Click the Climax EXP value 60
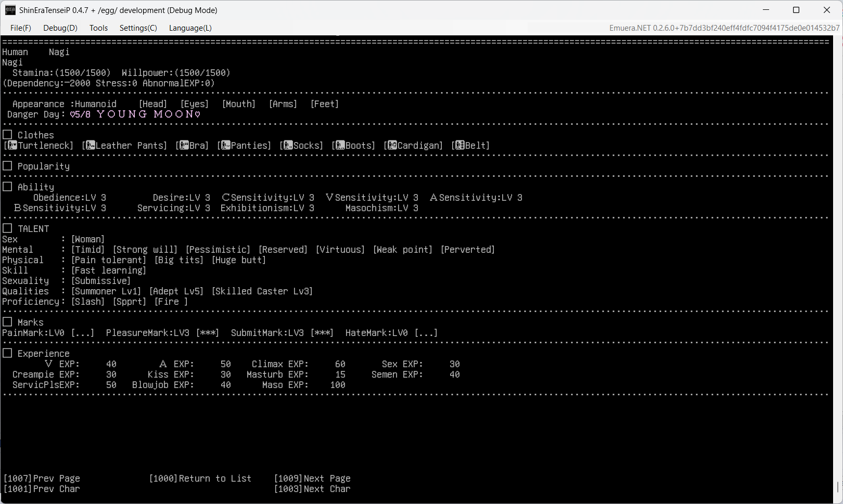 (340, 364)
